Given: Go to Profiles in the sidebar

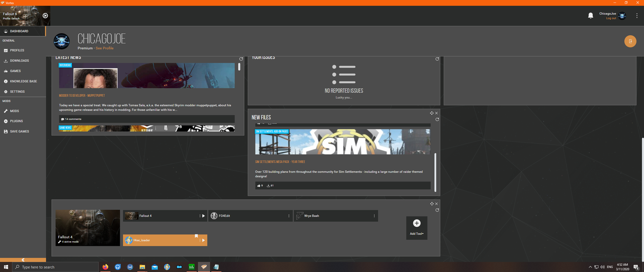Looking at the screenshot, I should point(23,50).
